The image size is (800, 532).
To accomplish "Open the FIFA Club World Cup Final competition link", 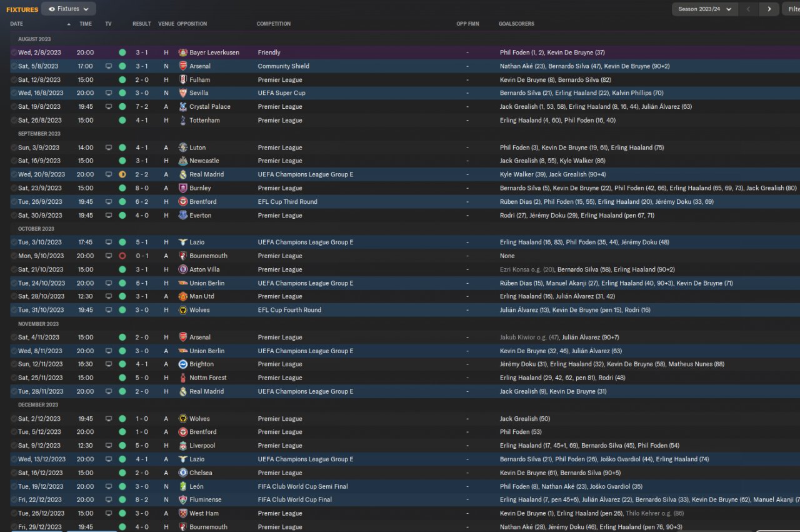I will pyautogui.click(x=295, y=500).
